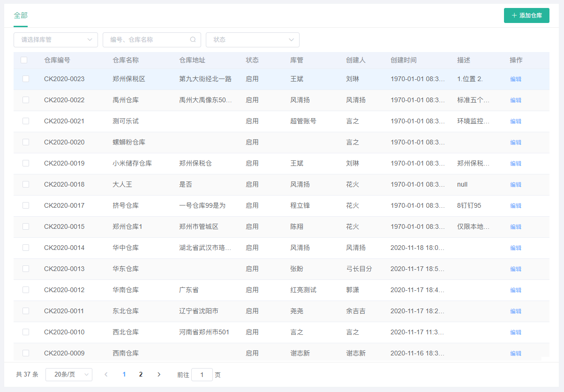The image size is (564, 392).
Task: Check the CK2020-0013 row checkbox
Action: click(26, 269)
